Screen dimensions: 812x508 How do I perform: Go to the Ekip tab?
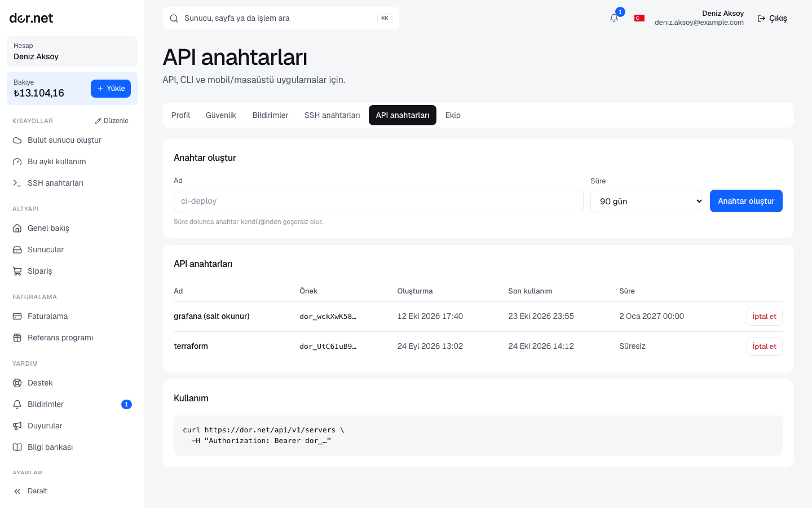coord(453,115)
